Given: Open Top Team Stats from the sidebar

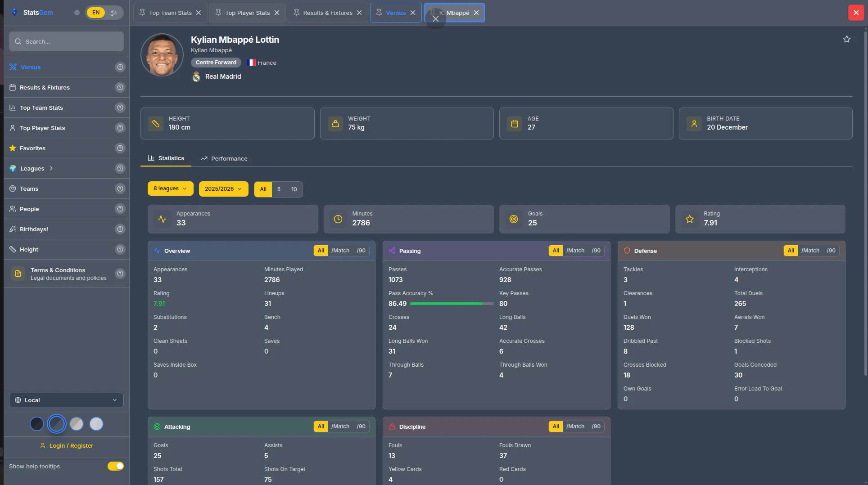Looking at the screenshot, I should [41, 108].
